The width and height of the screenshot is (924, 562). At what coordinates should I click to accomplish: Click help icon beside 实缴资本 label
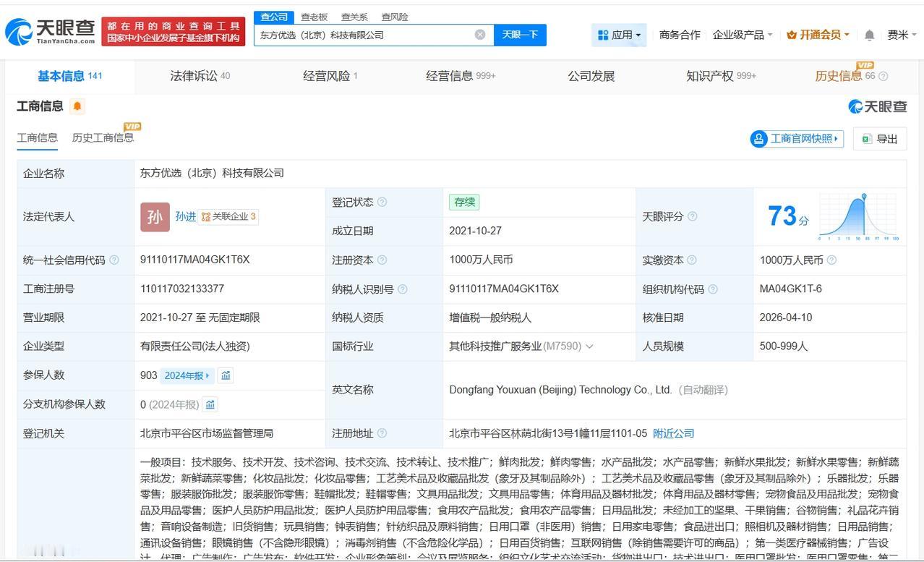(x=692, y=260)
